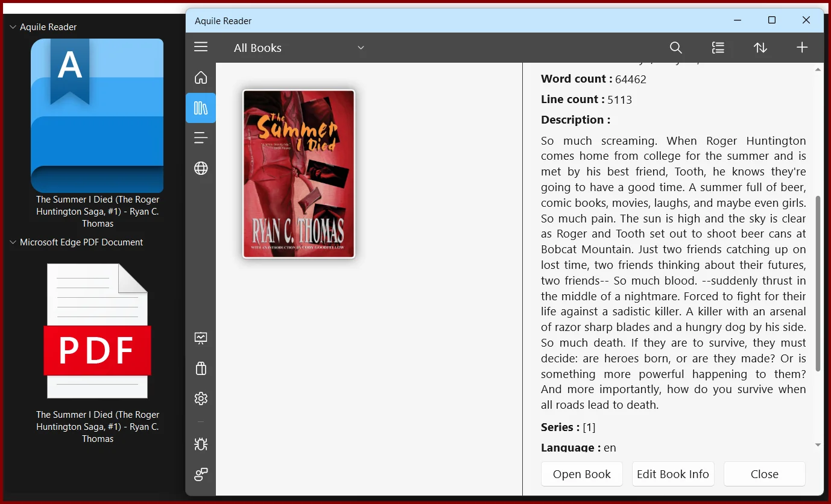The image size is (831, 504).
Task: Open the reading statistics icon
Action: click(x=201, y=338)
